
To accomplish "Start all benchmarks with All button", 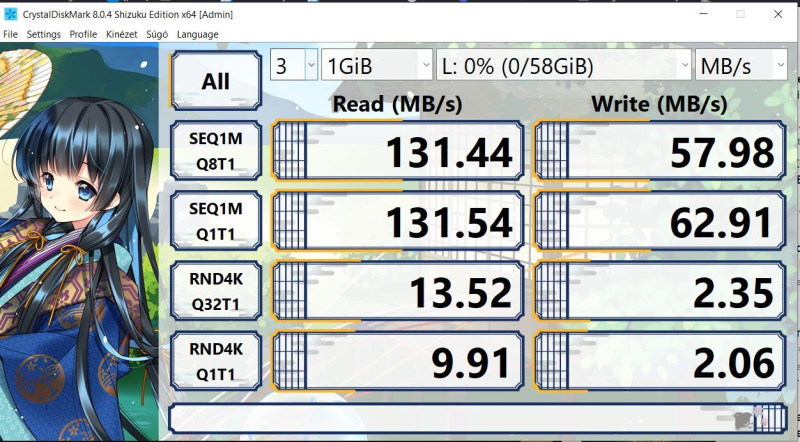I will [x=215, y=81].
